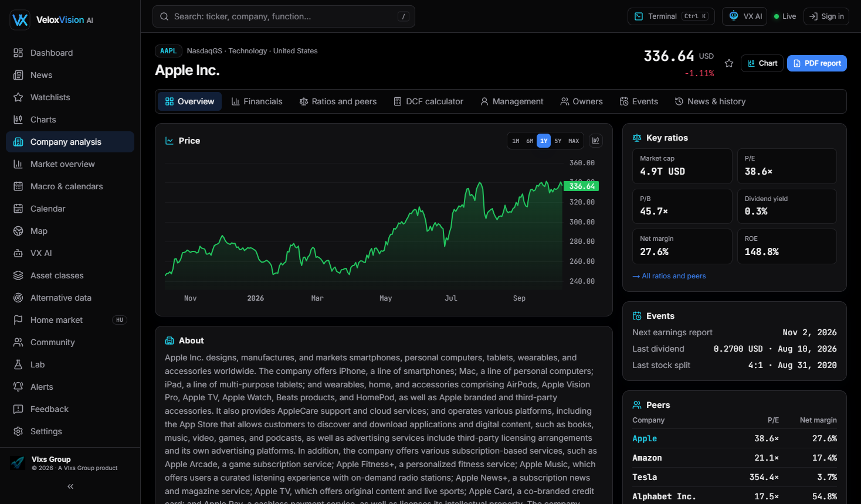Open Macro & calendars section
Image resolution: width=861 pixels, height=504 pixels.
(x=70, y=186)
